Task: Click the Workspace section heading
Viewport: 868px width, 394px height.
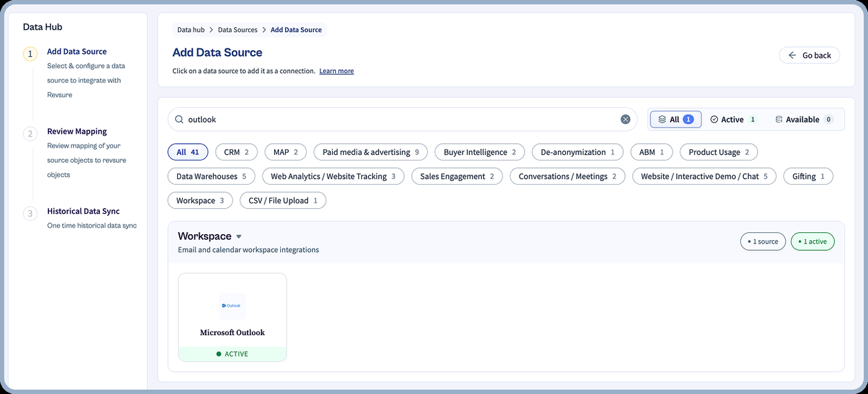Action: [x=205, y=236]
